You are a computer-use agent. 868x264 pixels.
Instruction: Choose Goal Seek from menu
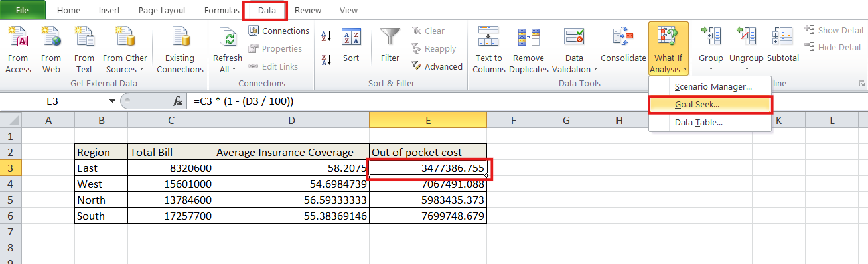click(x=710, y=105)
